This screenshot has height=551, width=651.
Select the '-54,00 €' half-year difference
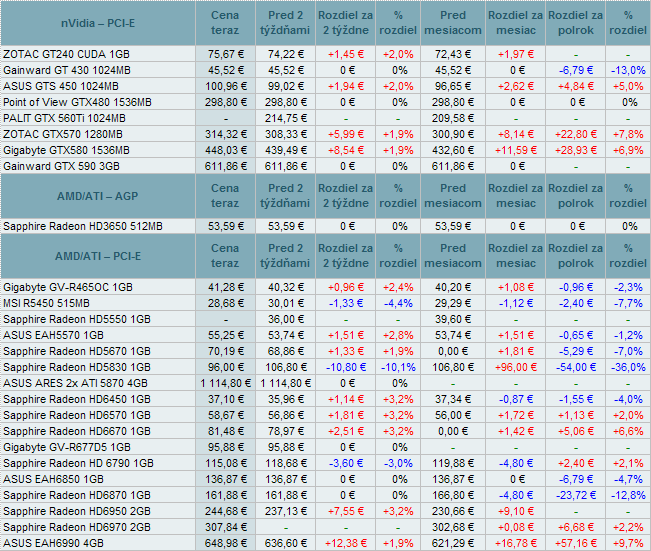click(576, 367)
